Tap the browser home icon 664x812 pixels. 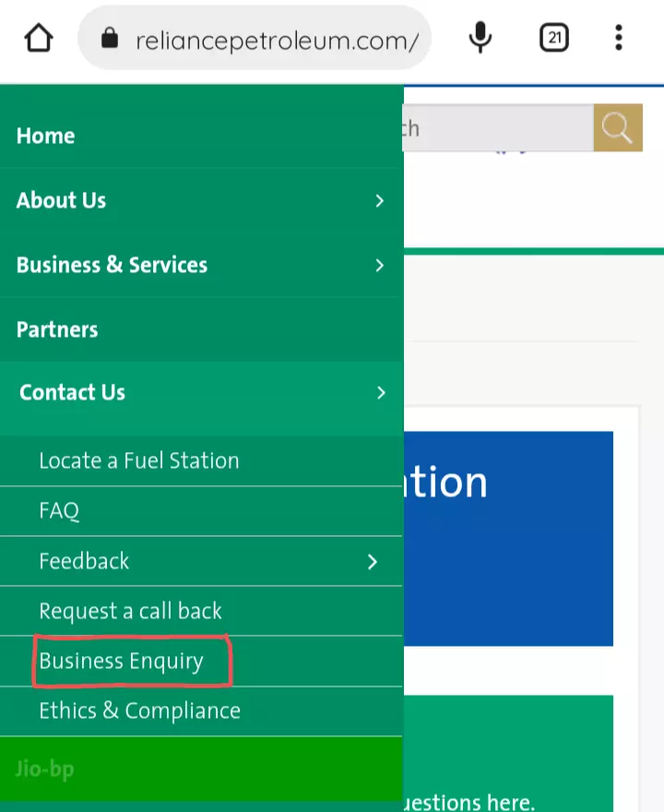[39, 38]
